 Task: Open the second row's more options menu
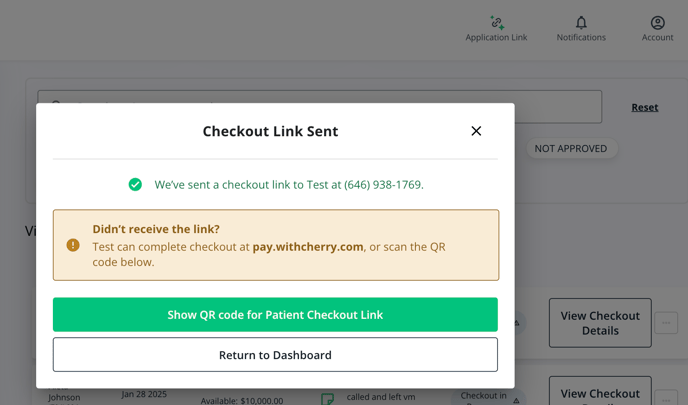[x=666, y=398]
